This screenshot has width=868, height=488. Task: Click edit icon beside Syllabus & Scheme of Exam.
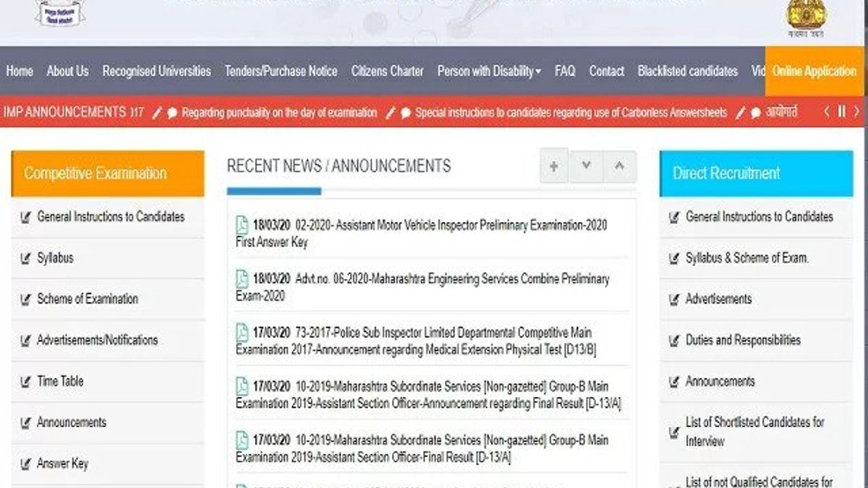pos(674,257)
